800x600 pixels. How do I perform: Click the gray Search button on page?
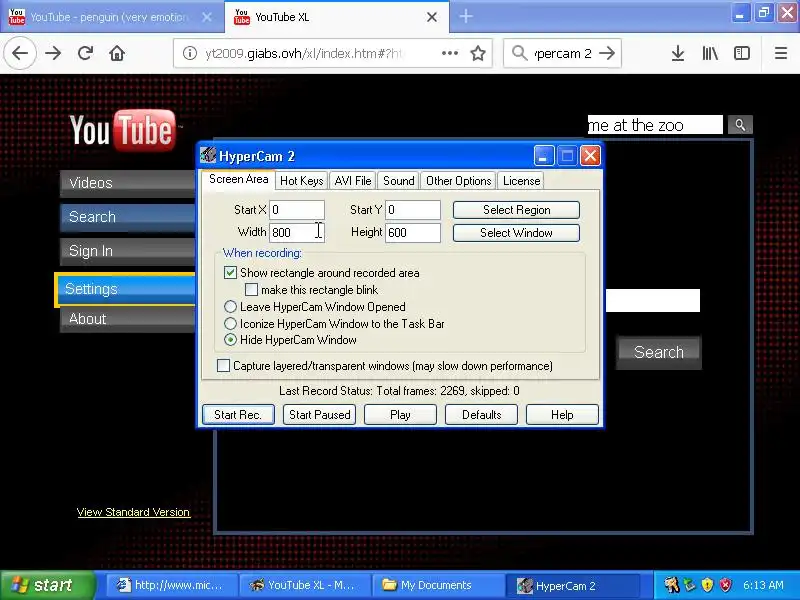click(659, 352)
